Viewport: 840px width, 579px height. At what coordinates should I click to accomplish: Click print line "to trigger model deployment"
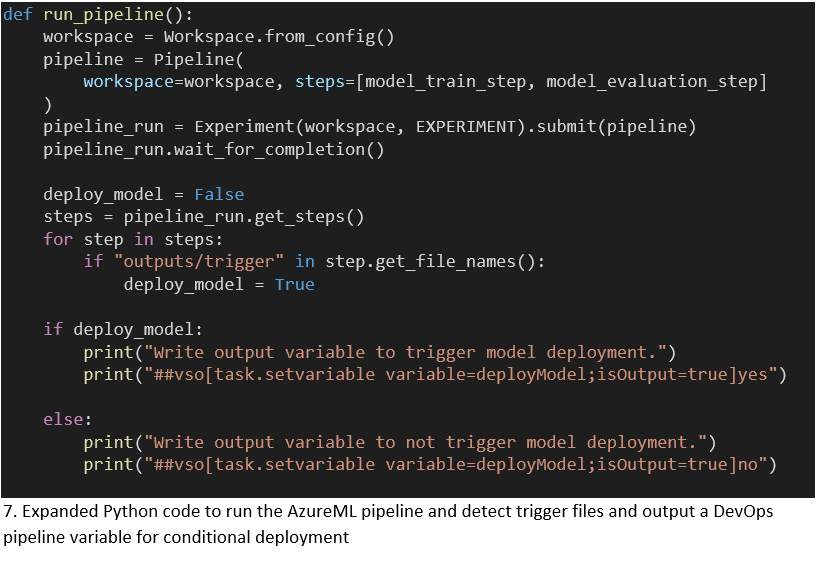coord(380,352)
